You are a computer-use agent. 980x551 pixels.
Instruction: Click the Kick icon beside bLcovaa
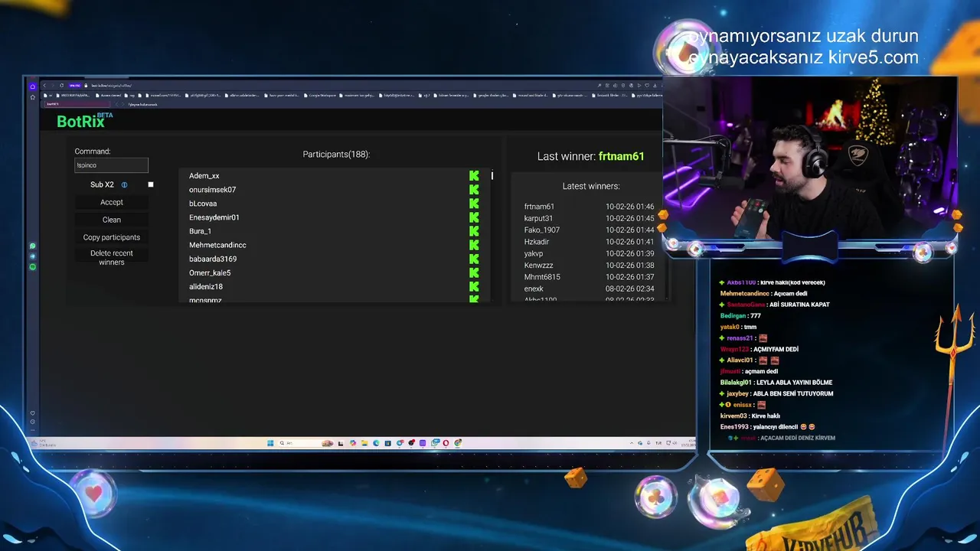(474, 204)
